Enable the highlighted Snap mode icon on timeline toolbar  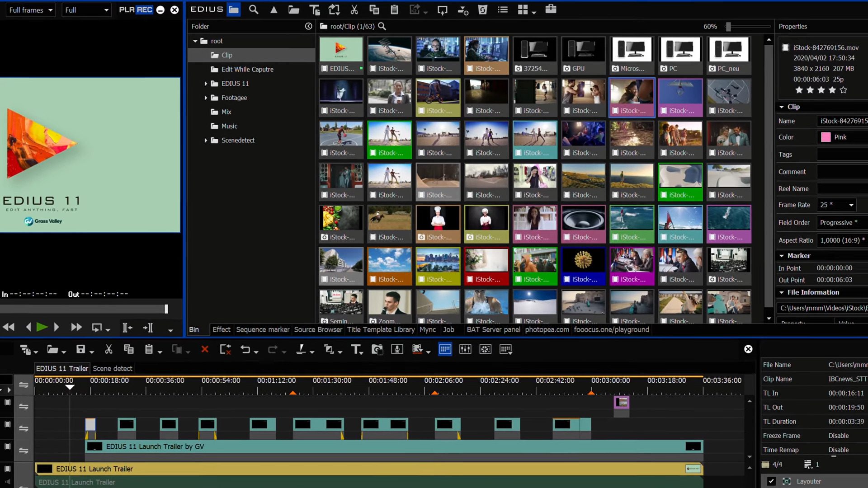[x=445, y=349]
